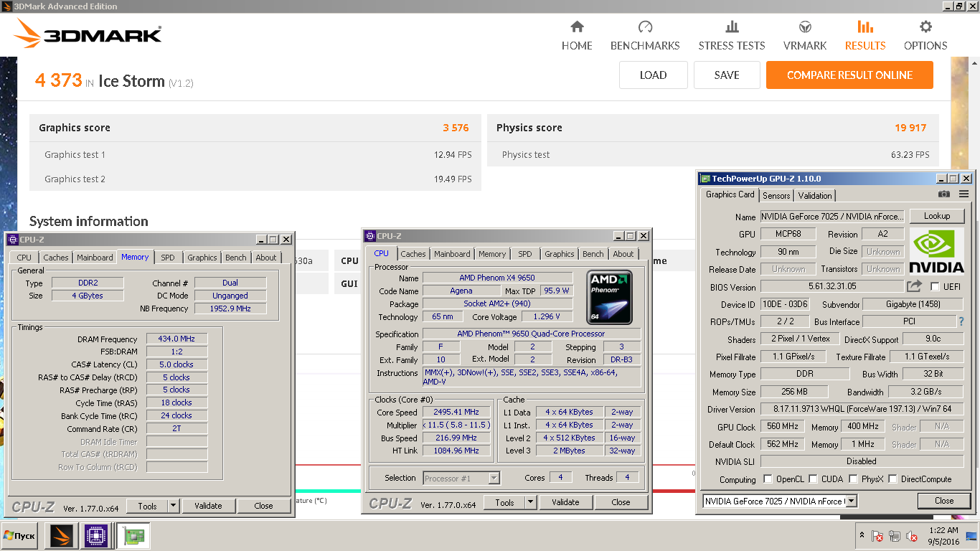Image resolution: width=980 pixels, height=551 pixels.
Task: Click Physics score value 19 917
Action: (910, 128)
